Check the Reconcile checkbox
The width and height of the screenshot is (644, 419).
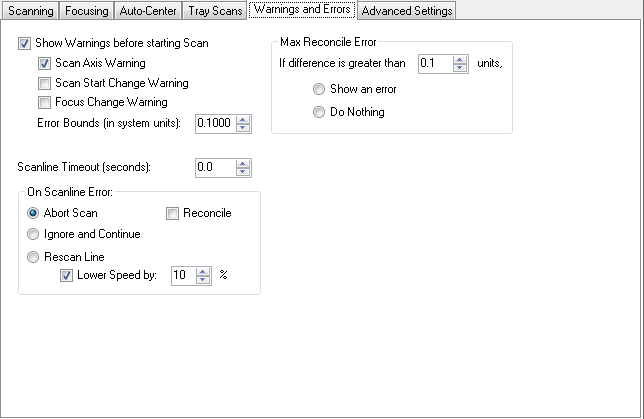pos(173,213)
